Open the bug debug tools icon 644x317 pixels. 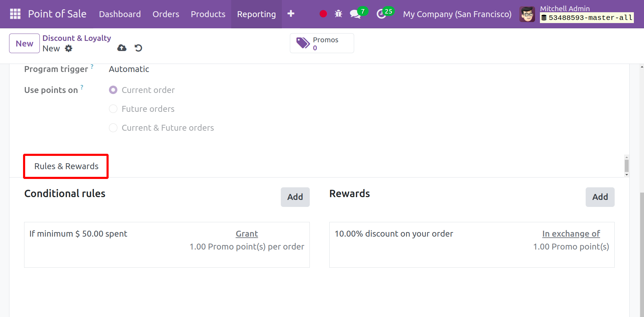pyautogui.click(x=338, y=14)
